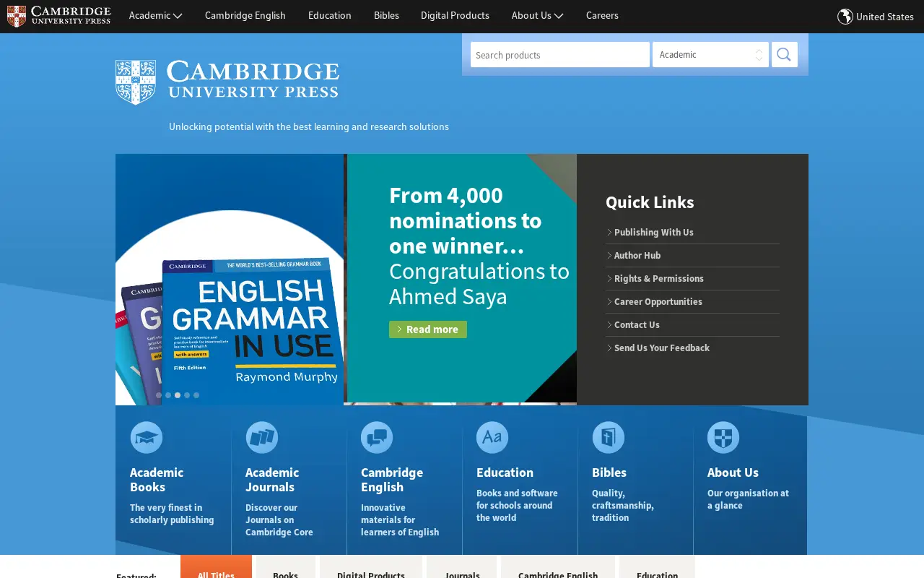Select the Journals featured tab
This screenshot has width=924, height=578.
(462, 568)
